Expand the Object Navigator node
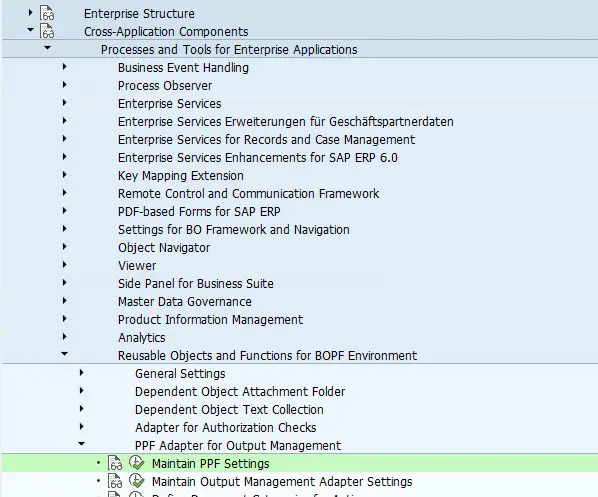The image size is (598, 497). pos(64,246)
